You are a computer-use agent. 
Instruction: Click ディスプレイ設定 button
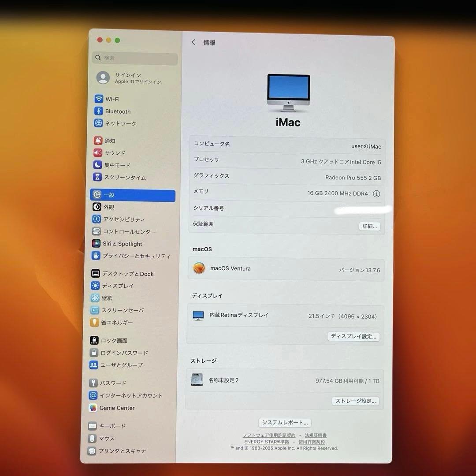click(353, 336)
